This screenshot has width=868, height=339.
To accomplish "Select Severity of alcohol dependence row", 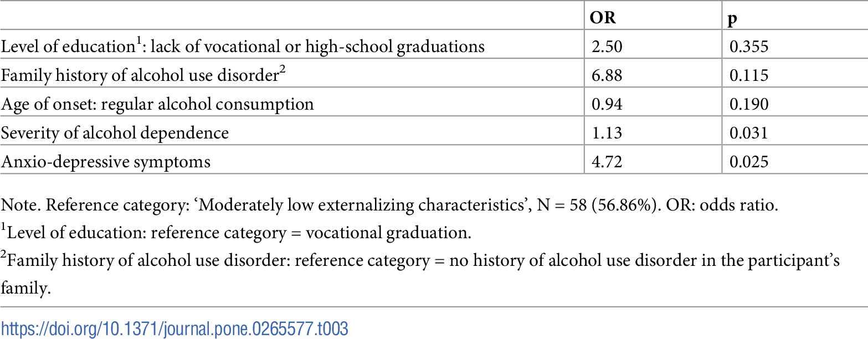I will (x=115, y=133).
